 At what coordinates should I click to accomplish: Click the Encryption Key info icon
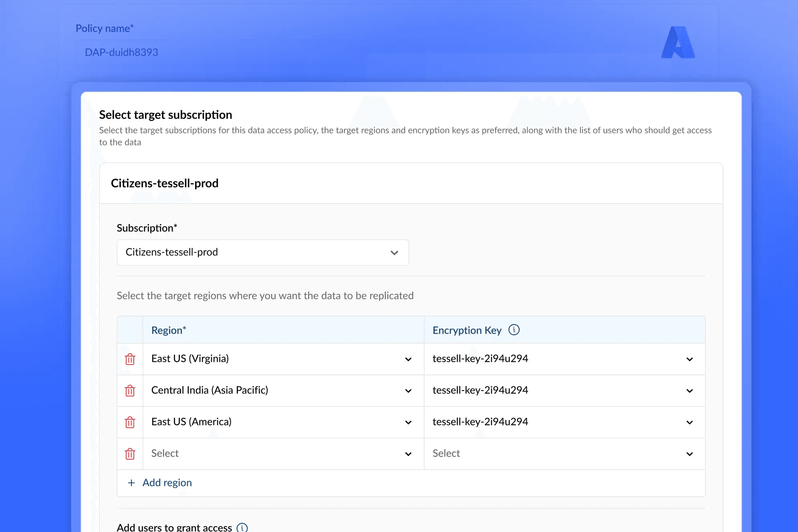coord(514,330)
